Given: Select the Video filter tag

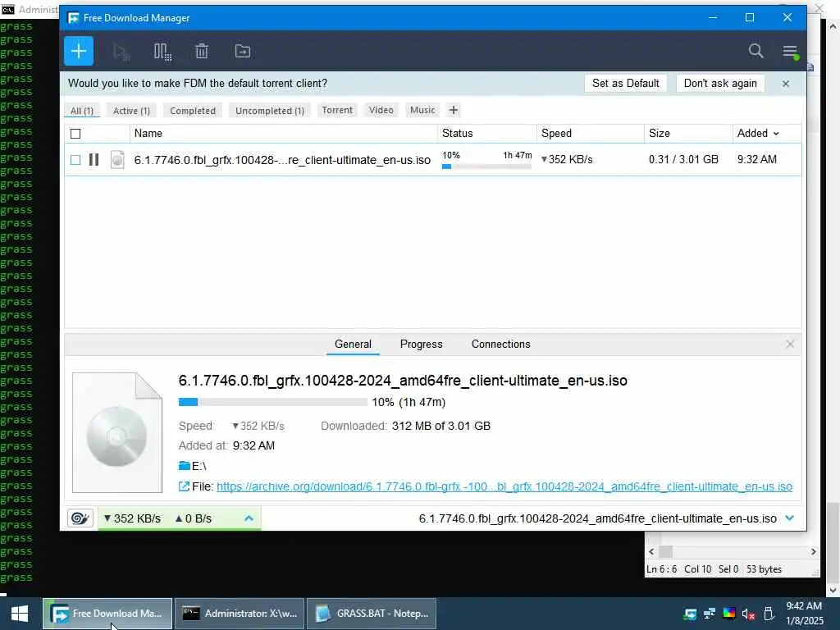Looking at the screenshot, I should click(x=381, y=111).
